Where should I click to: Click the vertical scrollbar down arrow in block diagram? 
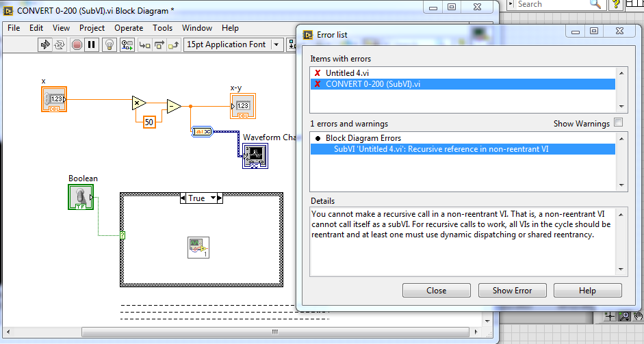(x=487, y=321)
